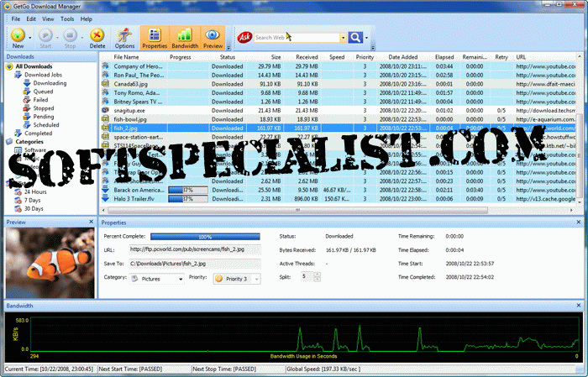
Task: Click the Global Speed status bar entry
Action: point(323,369)
